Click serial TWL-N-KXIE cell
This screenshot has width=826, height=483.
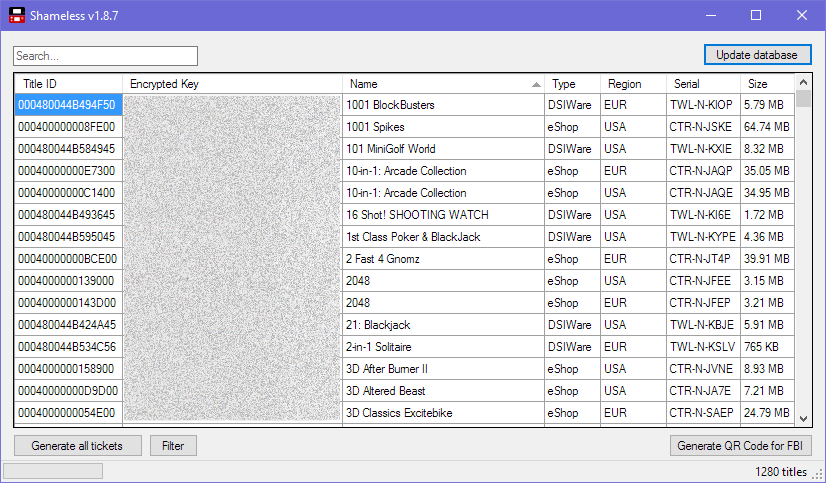click(703, 149)
